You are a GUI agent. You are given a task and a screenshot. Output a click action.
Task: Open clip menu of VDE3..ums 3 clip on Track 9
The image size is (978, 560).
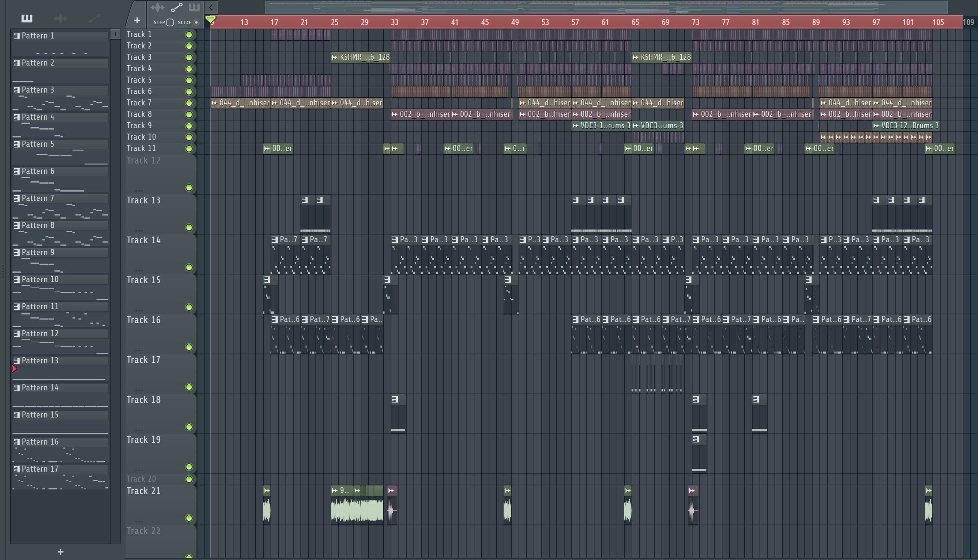635,125
